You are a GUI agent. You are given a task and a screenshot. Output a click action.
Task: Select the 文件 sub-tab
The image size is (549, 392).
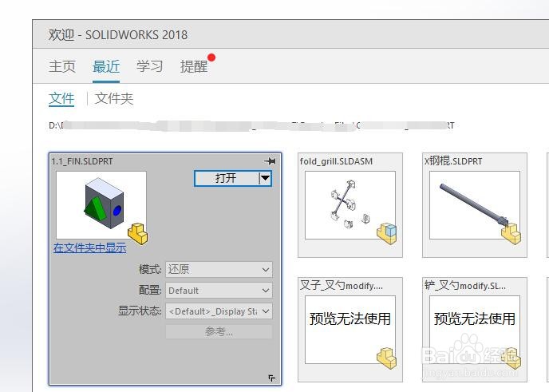[x=61, y=98]
